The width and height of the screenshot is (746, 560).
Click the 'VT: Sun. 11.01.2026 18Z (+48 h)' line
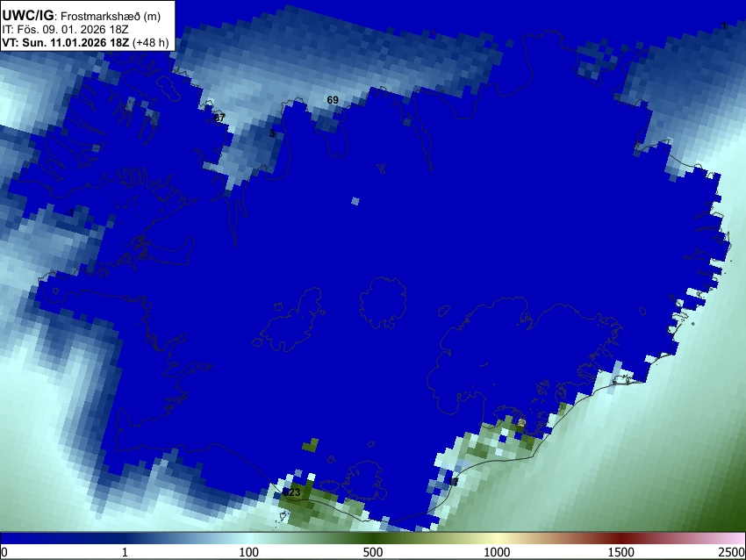pos(86,42)
